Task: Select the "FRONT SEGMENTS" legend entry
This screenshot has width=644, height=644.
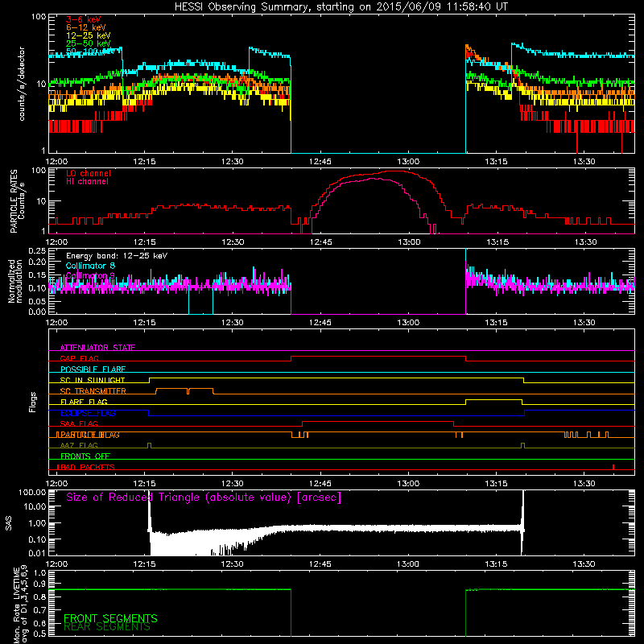Action: [x=110, y=618]
